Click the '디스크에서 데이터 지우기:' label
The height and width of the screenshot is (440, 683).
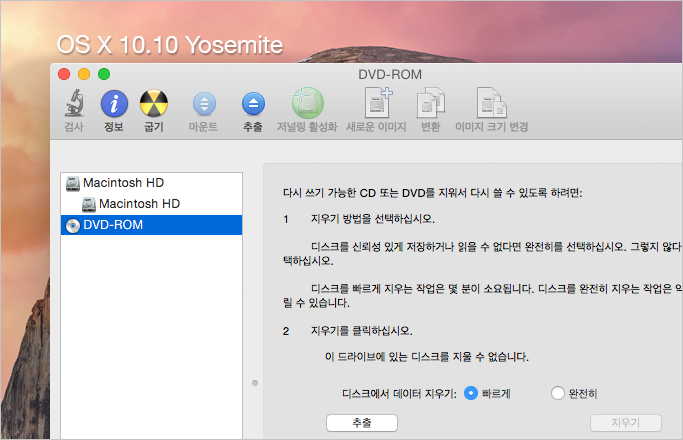[x=399, y=394]
